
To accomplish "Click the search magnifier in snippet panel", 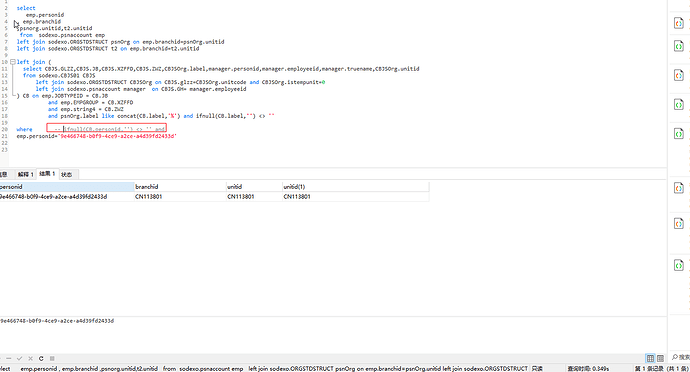I will point(675,357).
